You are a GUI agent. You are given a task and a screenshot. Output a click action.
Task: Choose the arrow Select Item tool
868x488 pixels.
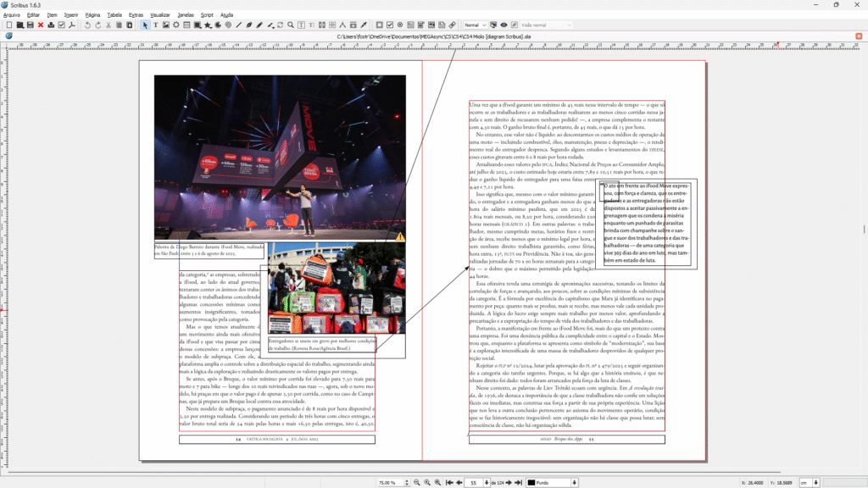coord(145,25)
